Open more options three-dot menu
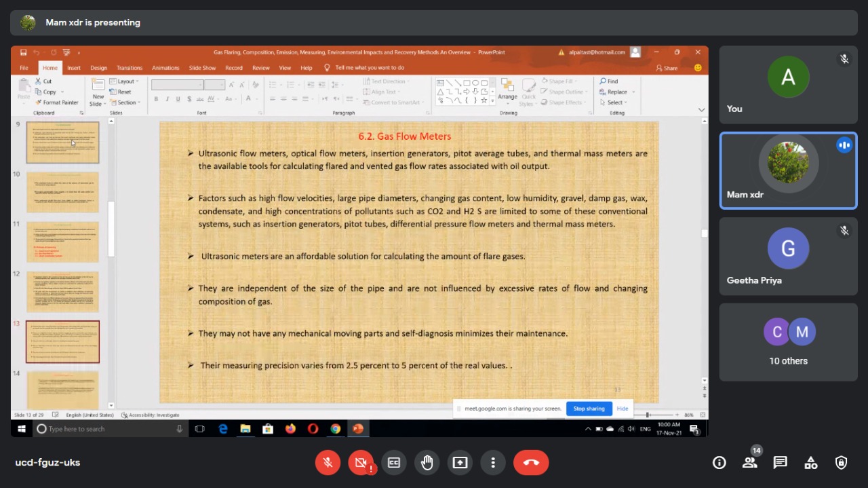 point(493,463)
